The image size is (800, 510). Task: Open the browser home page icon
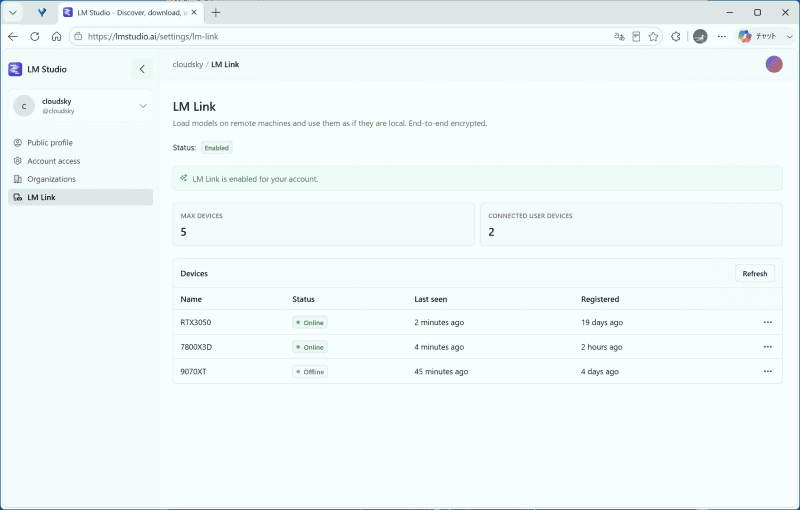pyautogui.click(x=56, y=37)
